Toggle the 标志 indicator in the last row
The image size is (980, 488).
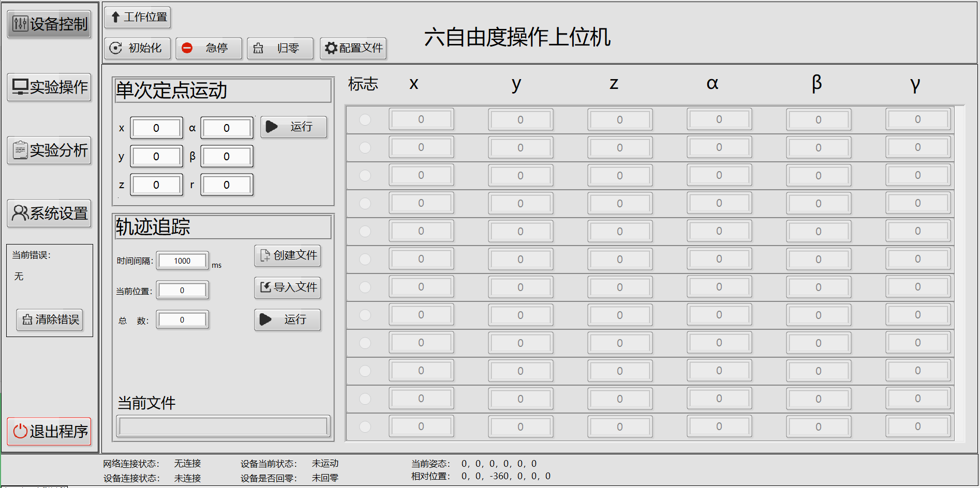point(365,426)
